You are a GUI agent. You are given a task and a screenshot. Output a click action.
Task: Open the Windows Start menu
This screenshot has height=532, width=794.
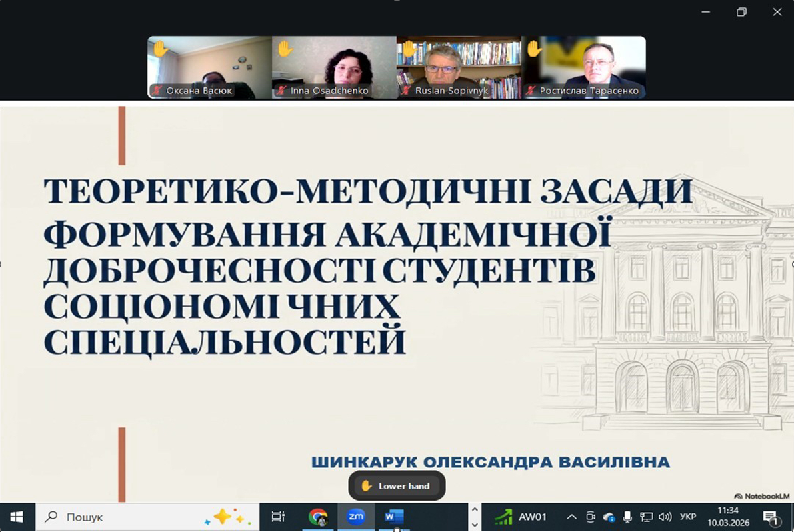click(17, 517)
